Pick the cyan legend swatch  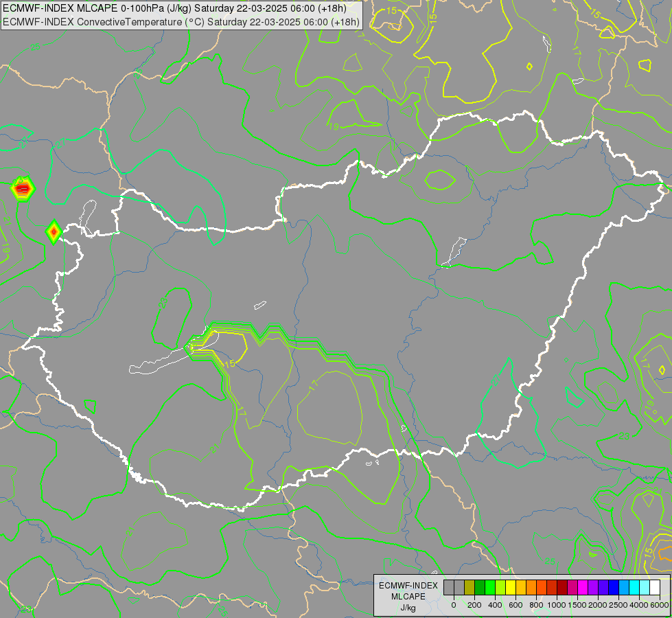635,587
